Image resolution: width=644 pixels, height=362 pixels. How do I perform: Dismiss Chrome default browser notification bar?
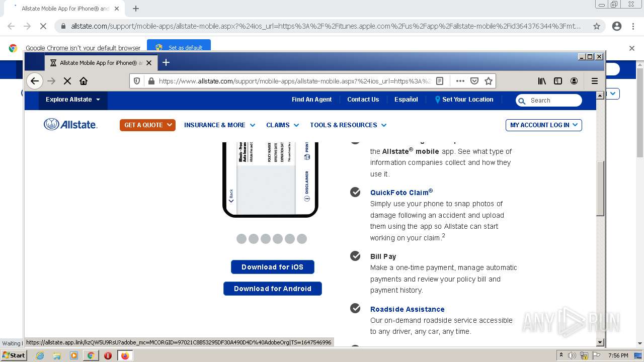tap(632, 48)
